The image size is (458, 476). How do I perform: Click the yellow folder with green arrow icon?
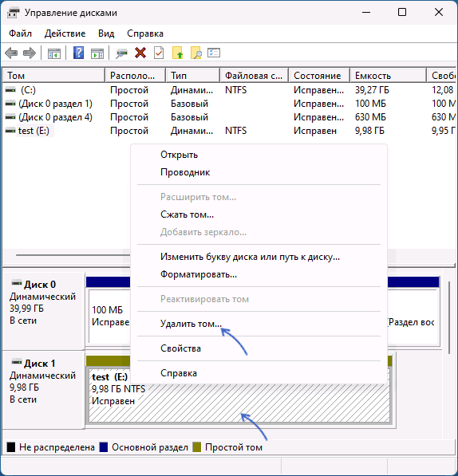pyautogui.click(x=178, y=53)
